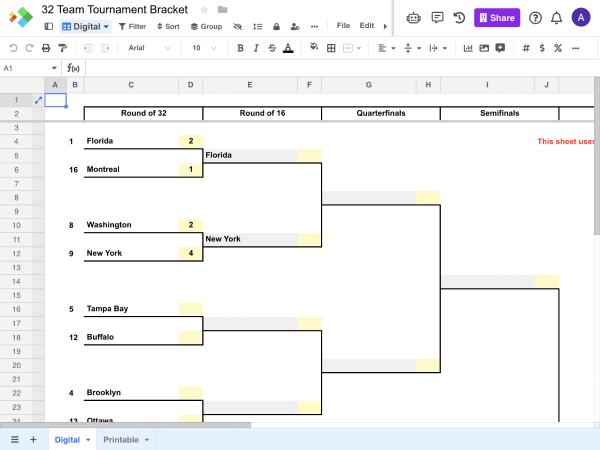
Task: Insert a chart
Action: point(468,48)
